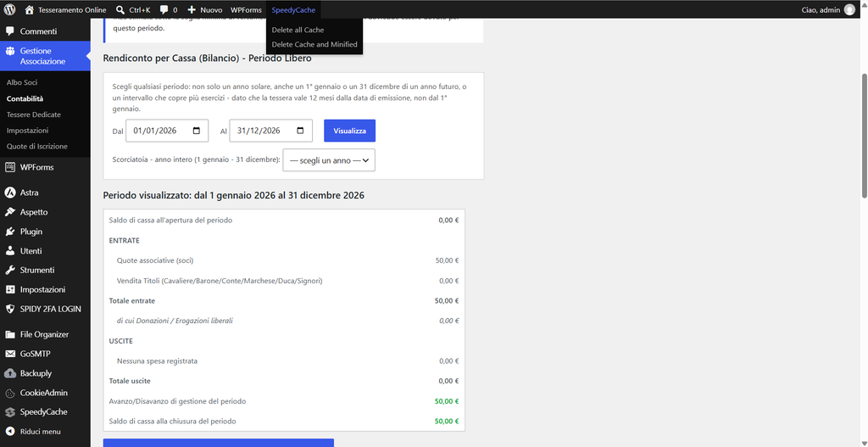Click the SpeedyCache sidebar icon
The image size is (868, 447).
[10, 411]
